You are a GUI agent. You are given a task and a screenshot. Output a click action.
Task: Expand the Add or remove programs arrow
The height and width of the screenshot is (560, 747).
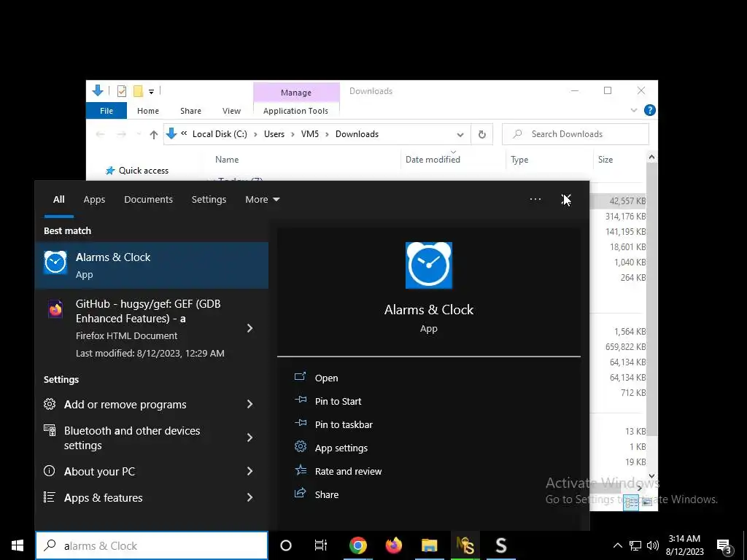click(250, 404)
